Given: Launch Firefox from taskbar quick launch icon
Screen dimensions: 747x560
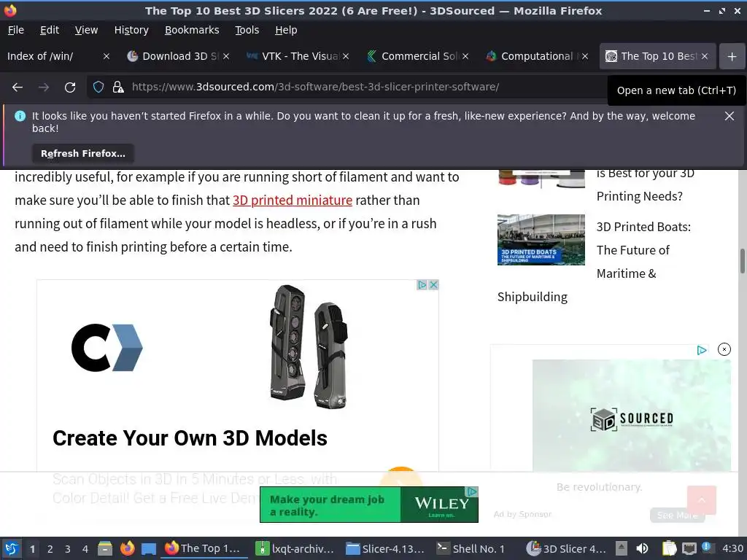Looking at the screenshot, I should click(x=127, y=548).
